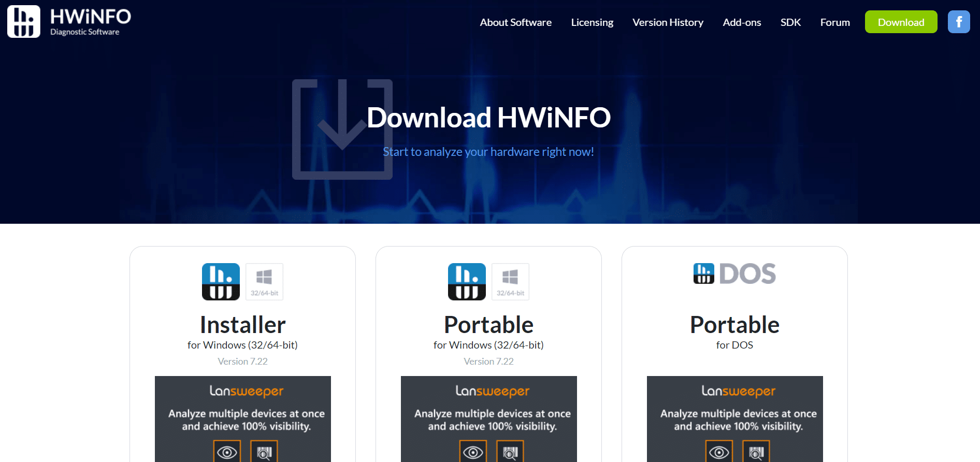Click 'for Windows (32/64-bit)' under the Windows Portable heading

(x=488, y=345)
